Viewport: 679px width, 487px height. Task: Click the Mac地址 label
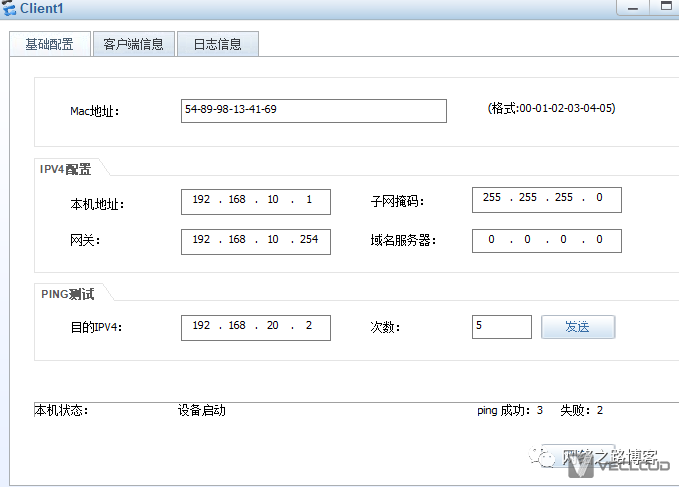[x=94, y=111]
